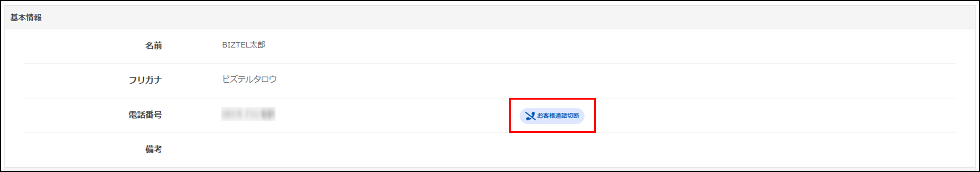
Task: Click the gray 基本情報 header bar background
Action: click(x=490, y=18)
